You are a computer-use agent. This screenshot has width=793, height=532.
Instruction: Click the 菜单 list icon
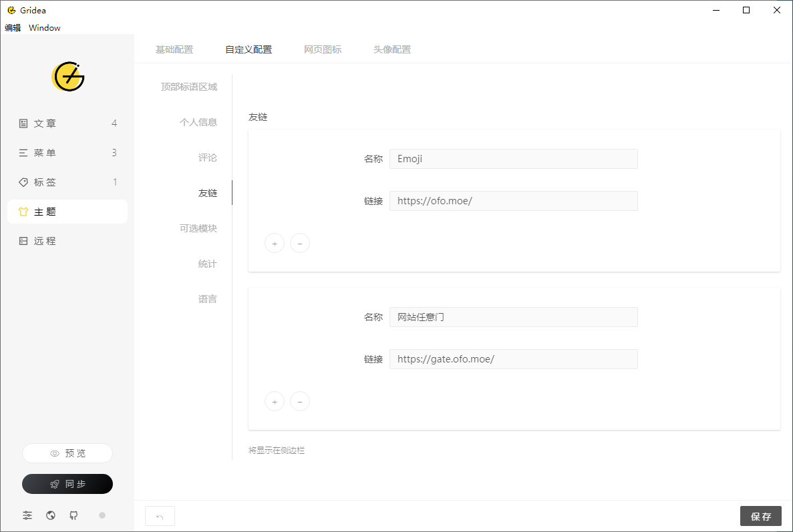pyautogui.click(x=23, y=153)
